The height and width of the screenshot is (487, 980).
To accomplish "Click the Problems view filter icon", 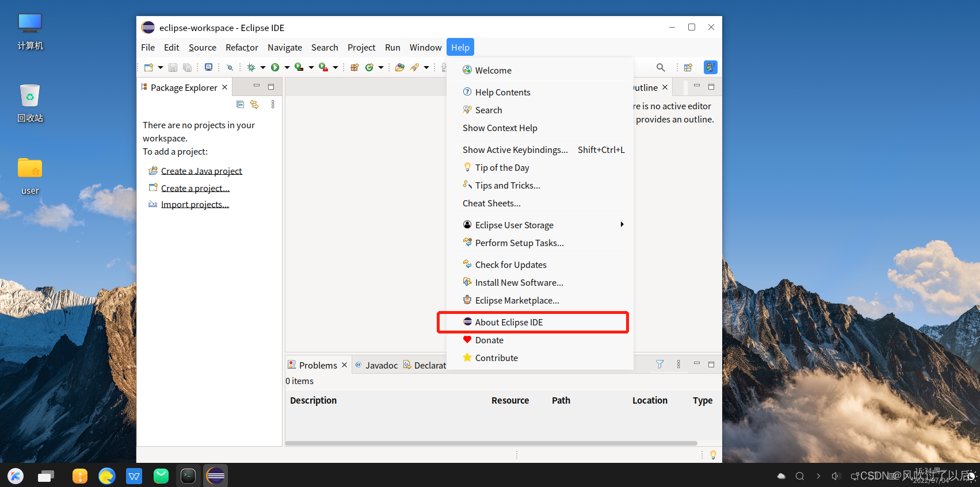I will click(660, 364).
